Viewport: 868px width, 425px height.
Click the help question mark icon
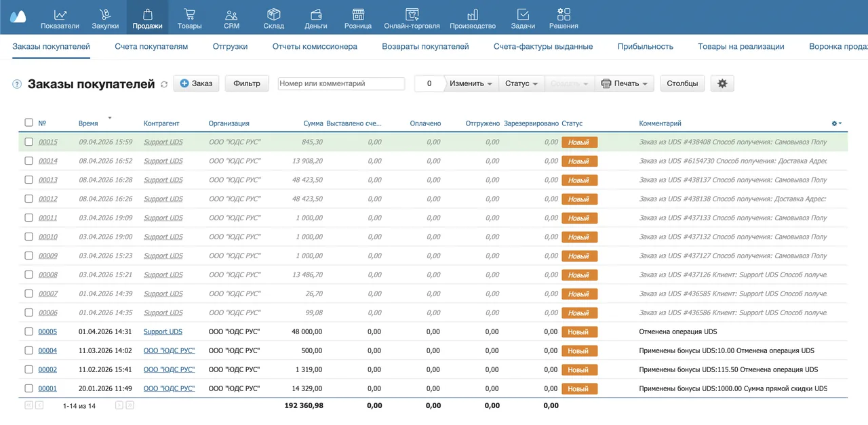pos(18,84)
